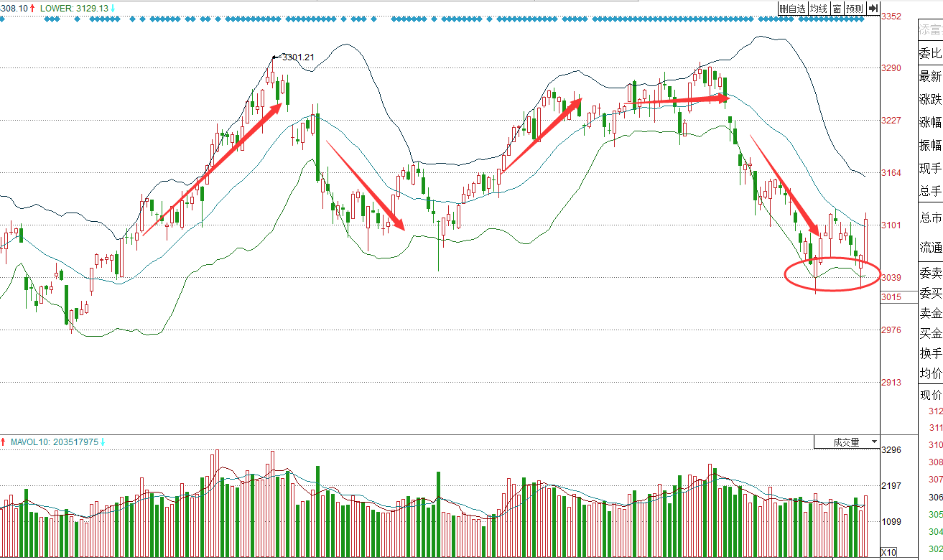
Task: Select the 现价 row in quote panel
Action: click(x=930, y=394)
